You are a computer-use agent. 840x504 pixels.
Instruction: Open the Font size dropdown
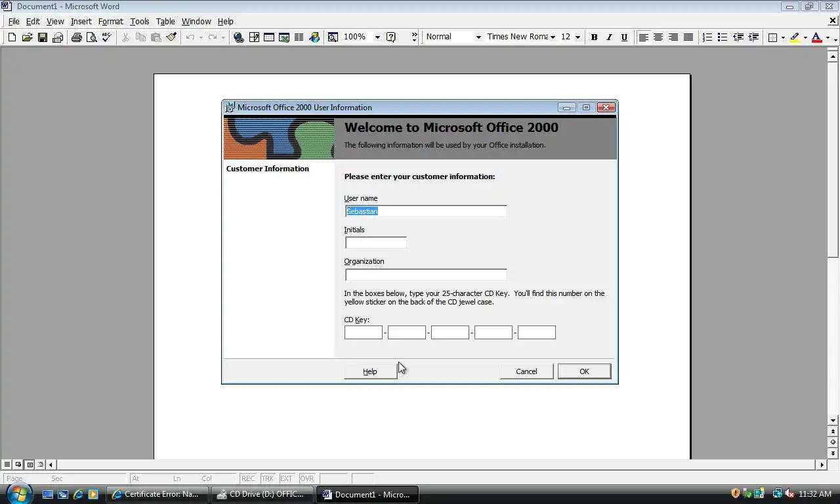tap(577, 37)
